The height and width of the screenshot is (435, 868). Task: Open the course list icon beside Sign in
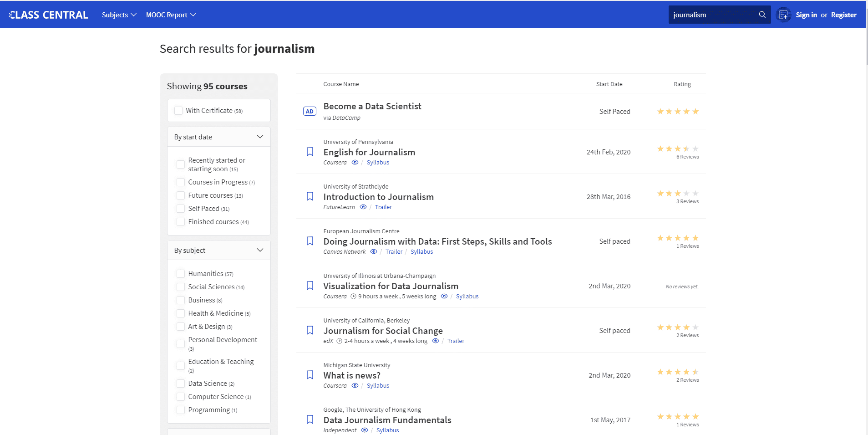(x=783, y=15)
